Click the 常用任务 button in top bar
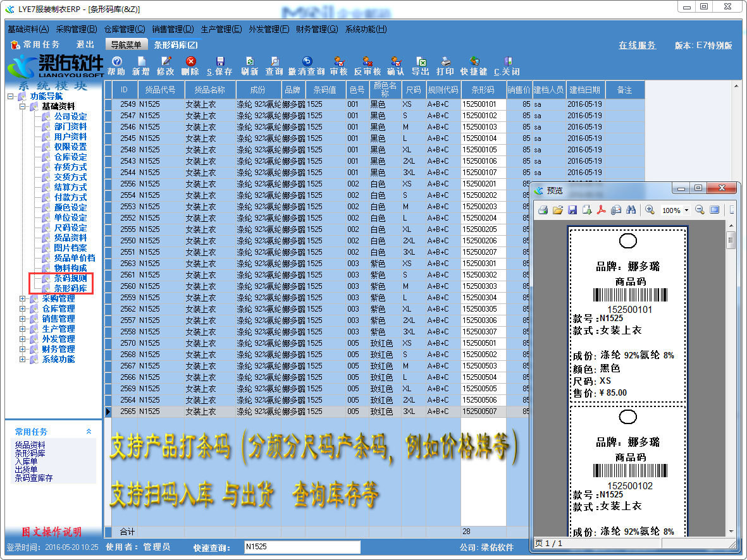This screenshot has height=560, width=747. [x=35, y=44]
